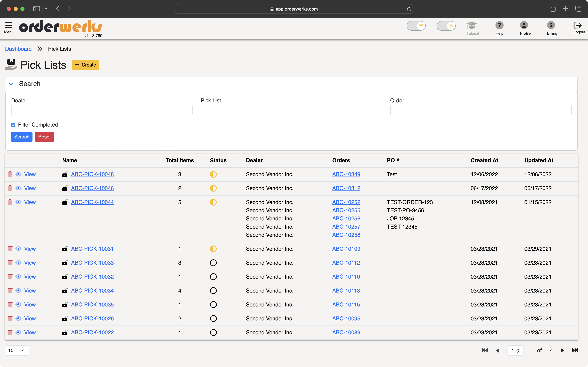Delete pick list ABC-PICK-10022 trash icon
The width and height of the screenshot is (588, 367).
[10, 332]
